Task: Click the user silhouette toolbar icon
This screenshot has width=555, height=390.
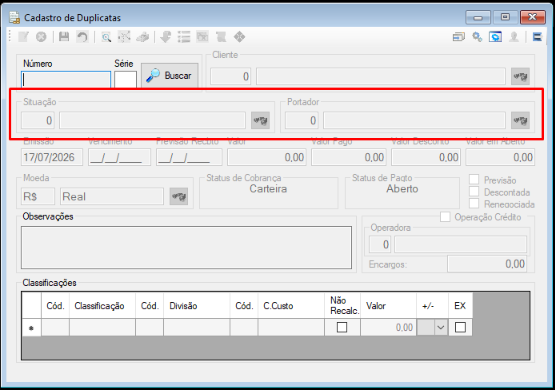Action: (514, 37)
